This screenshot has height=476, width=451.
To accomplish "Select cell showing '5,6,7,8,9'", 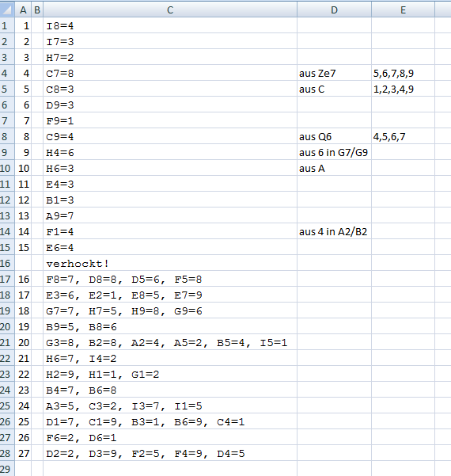I will point(403,73).
